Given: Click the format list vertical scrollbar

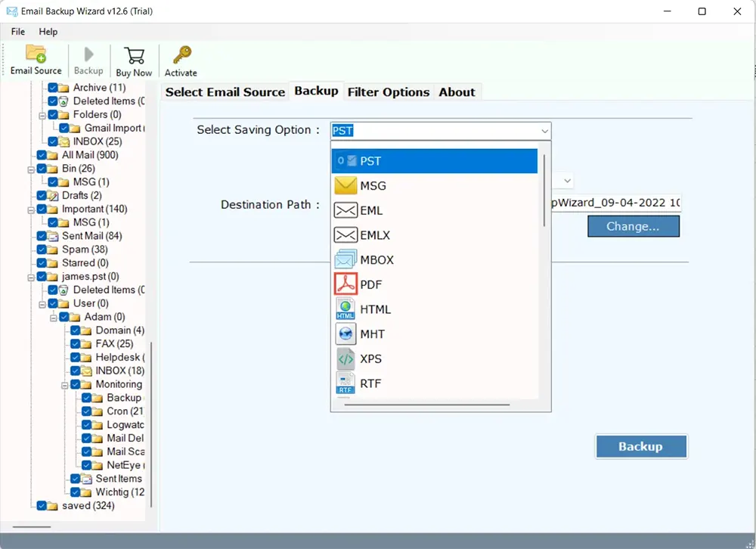Looking at the screenshot, I should point(544,189).
